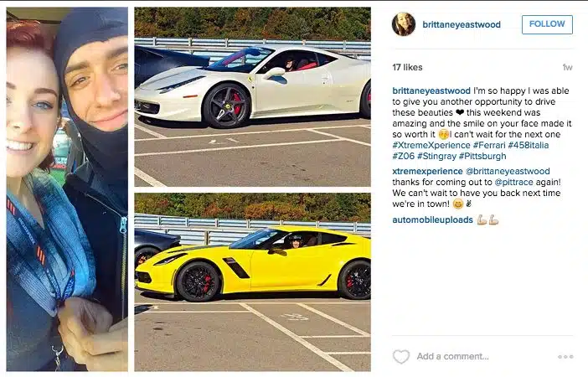View the 17 likes list
Viewport: 588px width, 377px height.
[407, 67]
